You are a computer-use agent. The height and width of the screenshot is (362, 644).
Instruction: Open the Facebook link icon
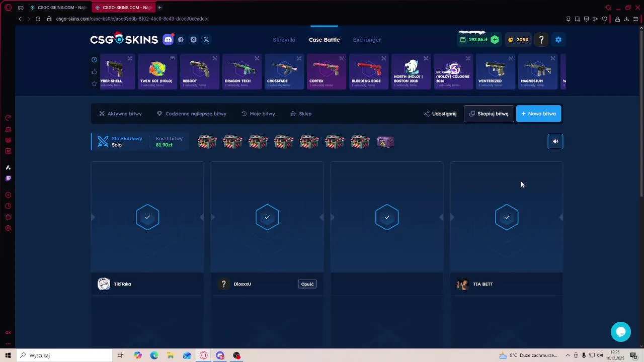(181, 40)
